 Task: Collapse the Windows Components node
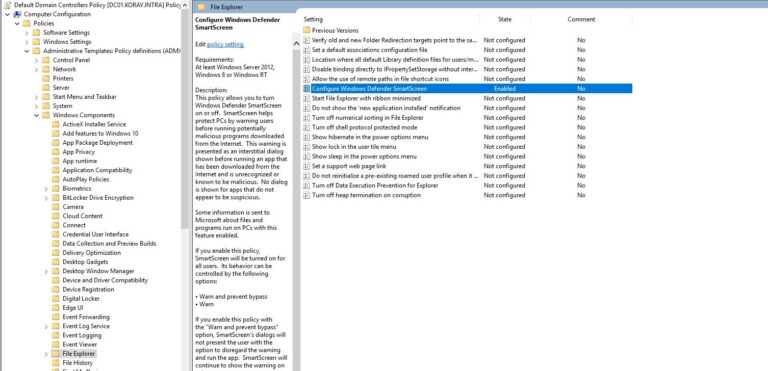[x=37, y=115]
